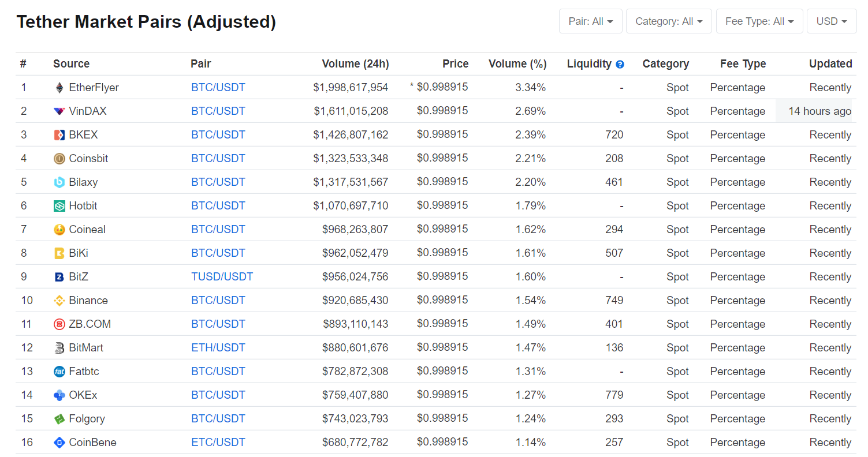This screenshot has height=457, width=868.
Task: Click the BitZ exchange logo icon
Action: pyautogui.click(x=59, y=277)
